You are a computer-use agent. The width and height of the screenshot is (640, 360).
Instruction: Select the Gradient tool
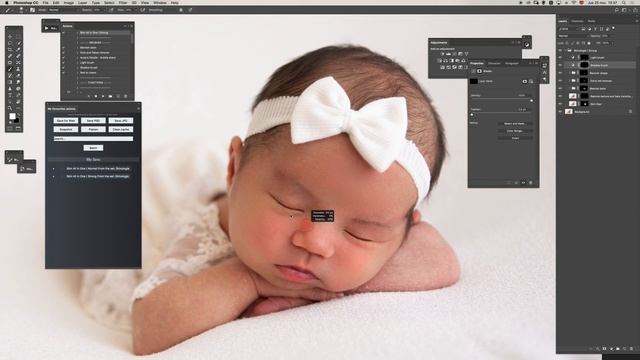click(10, 82)
